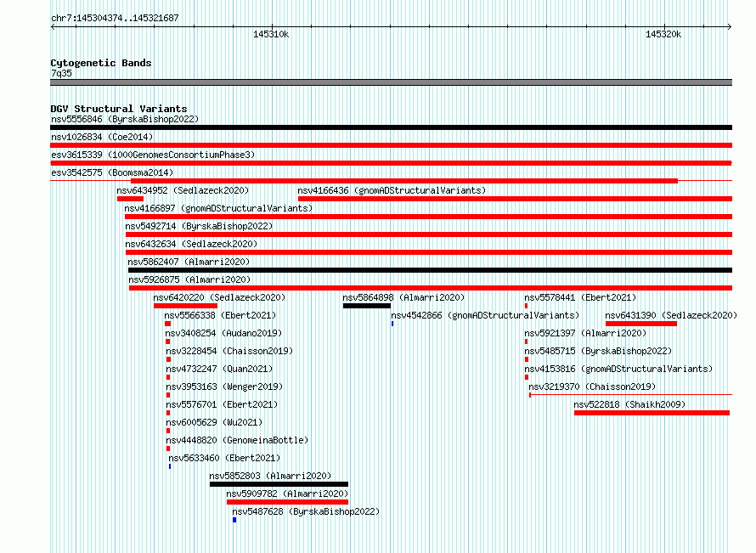This screenshot has height=553, width=756.
Task: Select the gray 7q35 cytogenetic band bar
Action: click(391, 82)
